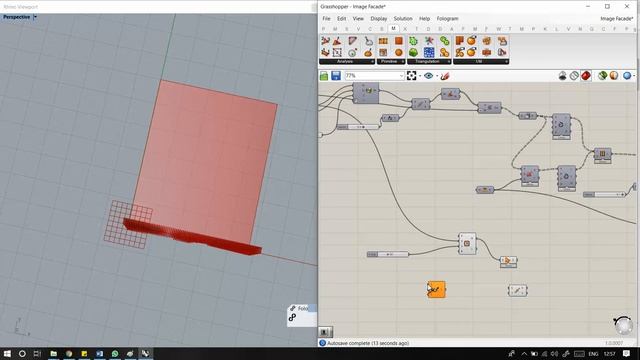Open the dropdown arrow beside Preview eye
The width and height of the screenshot is (640, 360).
coord(437,76)
